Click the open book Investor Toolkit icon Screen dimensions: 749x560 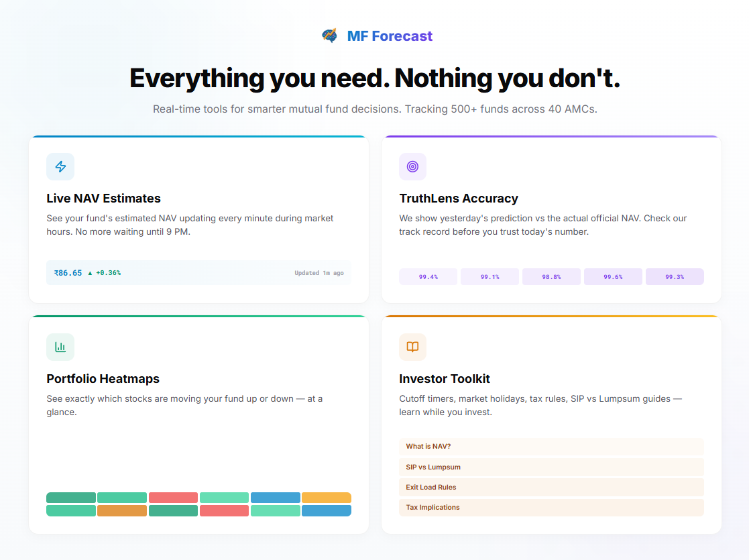click(x=412, y=347)
